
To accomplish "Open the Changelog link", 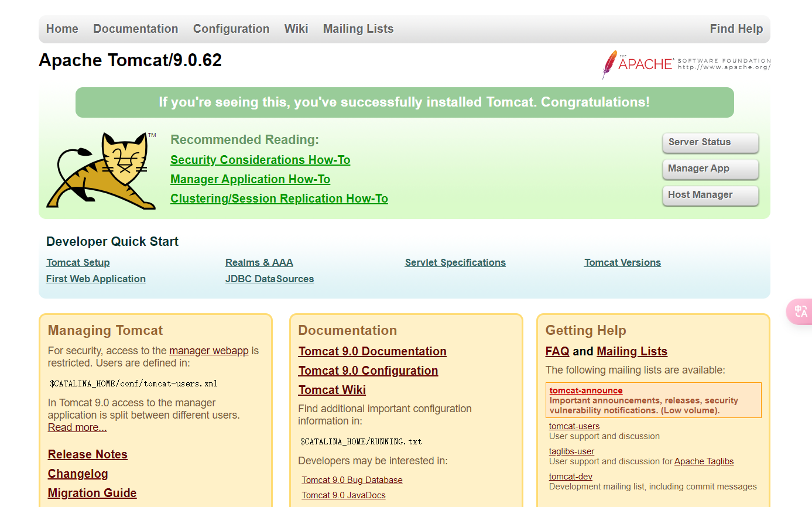I will tap(78, 474).
